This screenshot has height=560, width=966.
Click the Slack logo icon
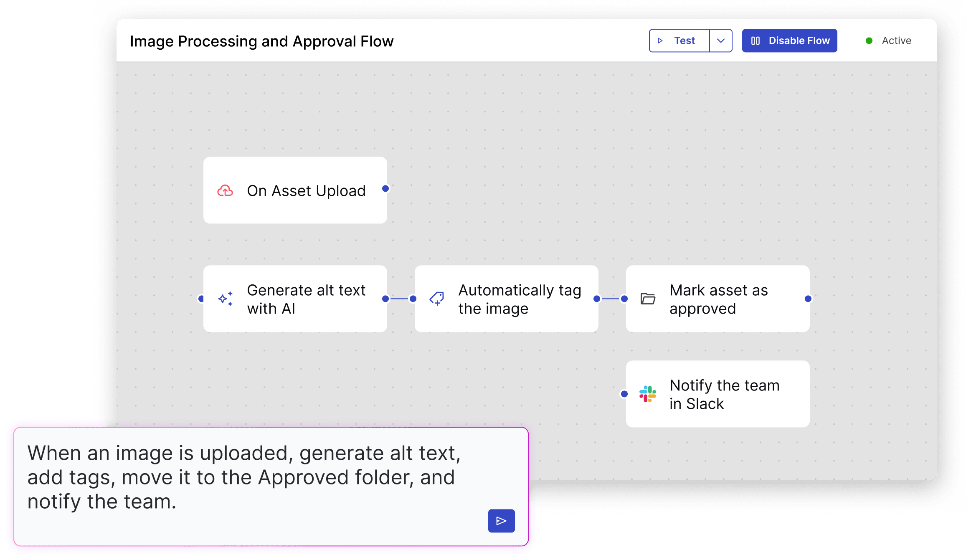[648, 394]
